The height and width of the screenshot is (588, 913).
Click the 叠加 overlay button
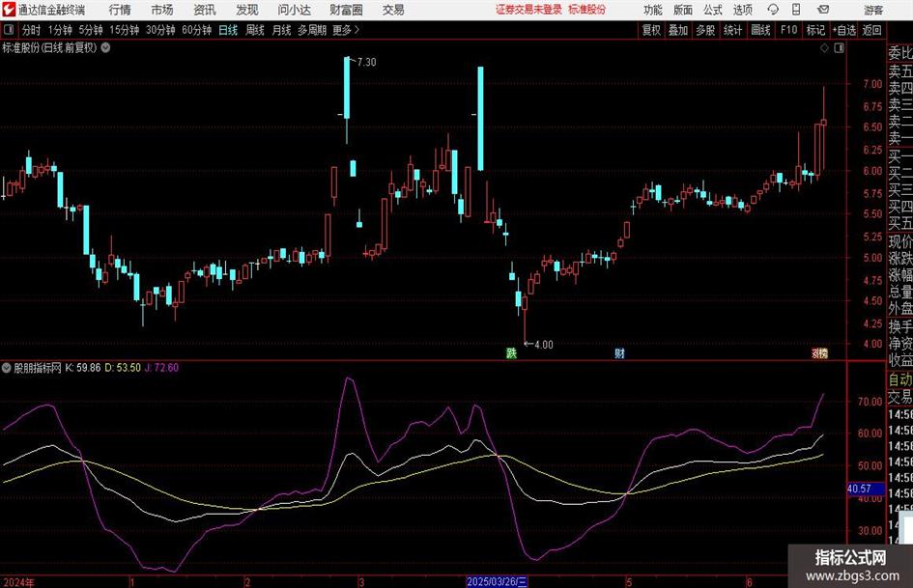tap(678, 30)
